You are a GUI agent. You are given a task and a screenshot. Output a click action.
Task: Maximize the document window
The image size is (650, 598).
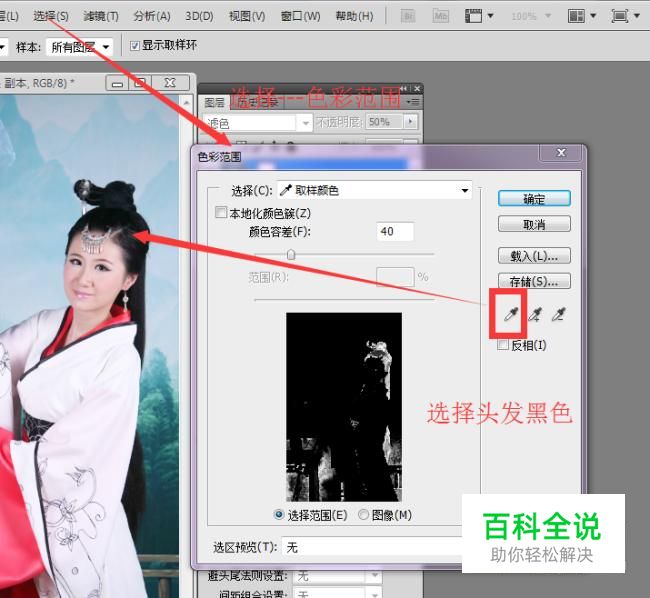point(141,83)
